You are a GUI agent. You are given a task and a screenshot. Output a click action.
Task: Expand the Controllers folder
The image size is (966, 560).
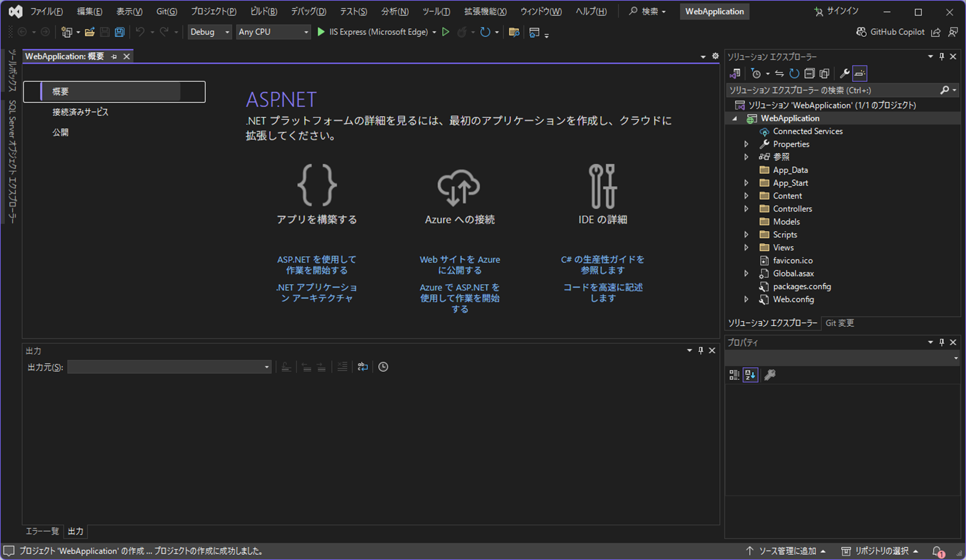tap(746, 209)
